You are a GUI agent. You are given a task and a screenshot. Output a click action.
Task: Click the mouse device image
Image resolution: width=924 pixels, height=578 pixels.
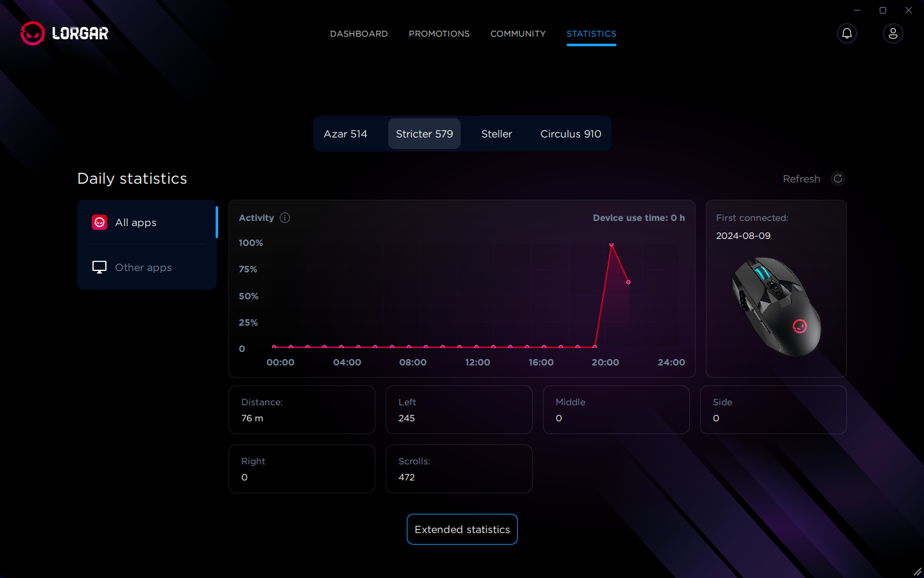776,306
